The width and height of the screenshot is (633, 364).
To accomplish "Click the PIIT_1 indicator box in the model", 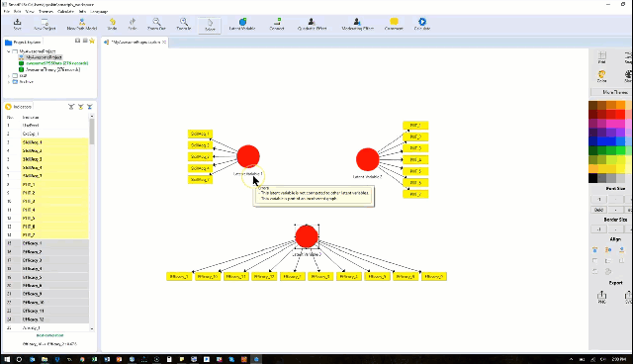I will tap(415, 126).
